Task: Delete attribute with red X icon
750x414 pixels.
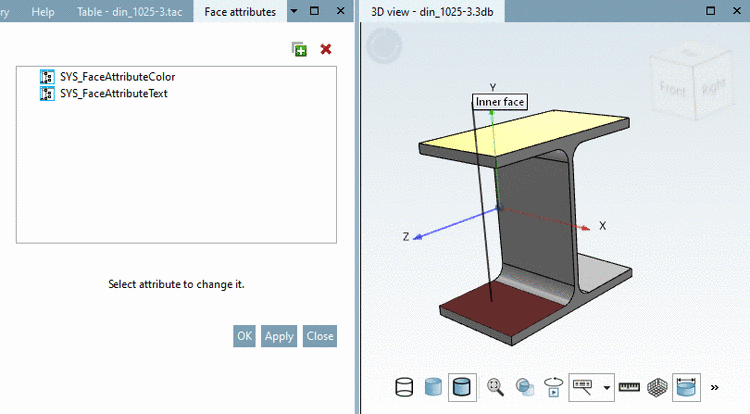Action: click(x=326, y=49)
